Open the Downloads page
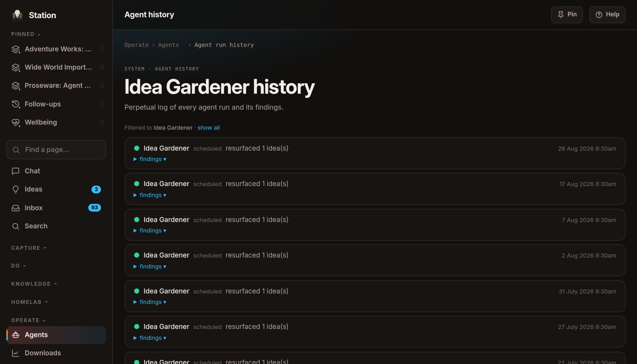 click(56, 353)
